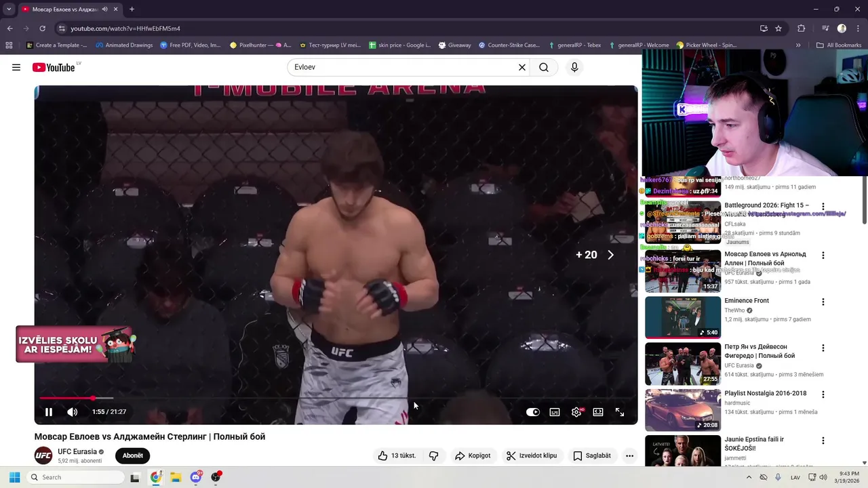Mute the tab via its speaker icon
This screenshot has width=868, height=488.
[104, 9]
